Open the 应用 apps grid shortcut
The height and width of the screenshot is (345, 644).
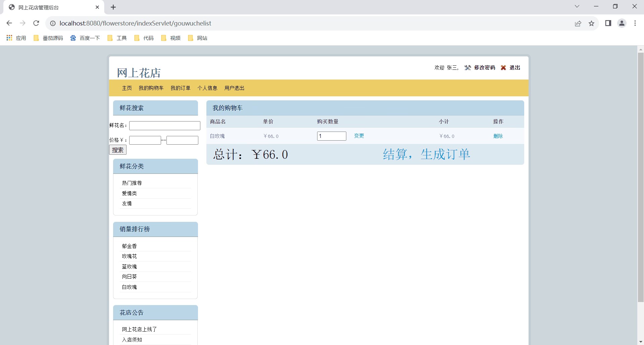click(16, 38)
